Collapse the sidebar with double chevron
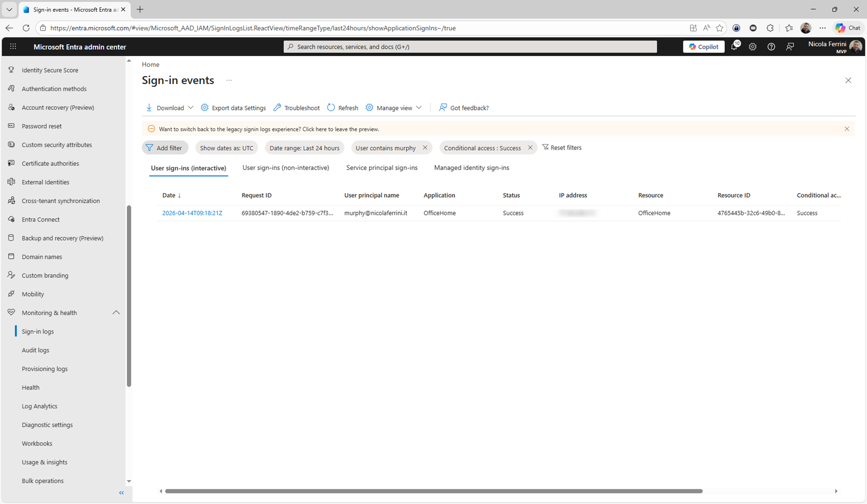867x504 pixels. [x=121, y=493]
